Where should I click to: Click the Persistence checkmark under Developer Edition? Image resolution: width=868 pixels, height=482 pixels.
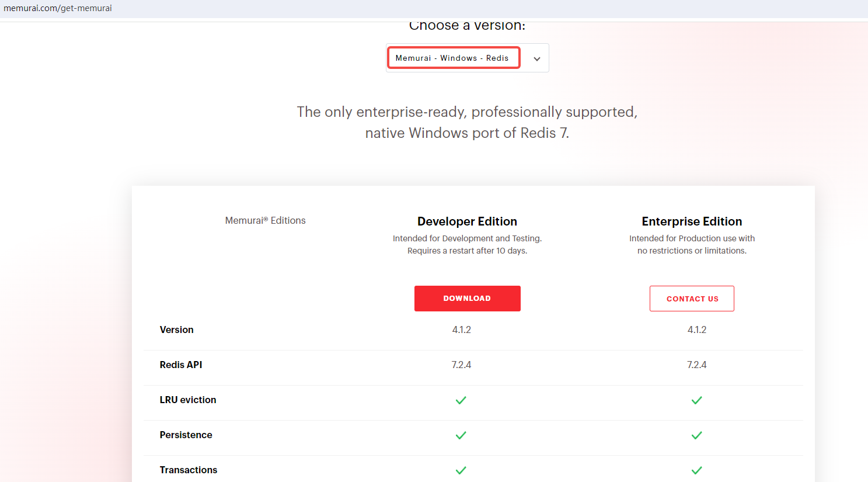[461, 435]
